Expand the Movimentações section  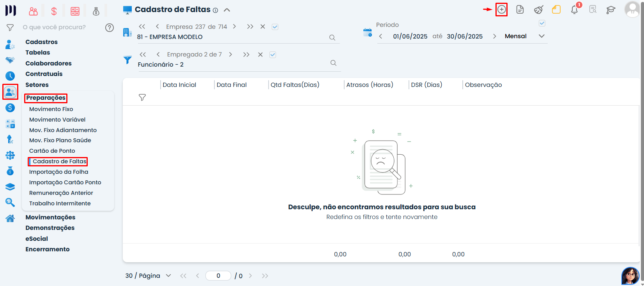(x=50, y=217)
